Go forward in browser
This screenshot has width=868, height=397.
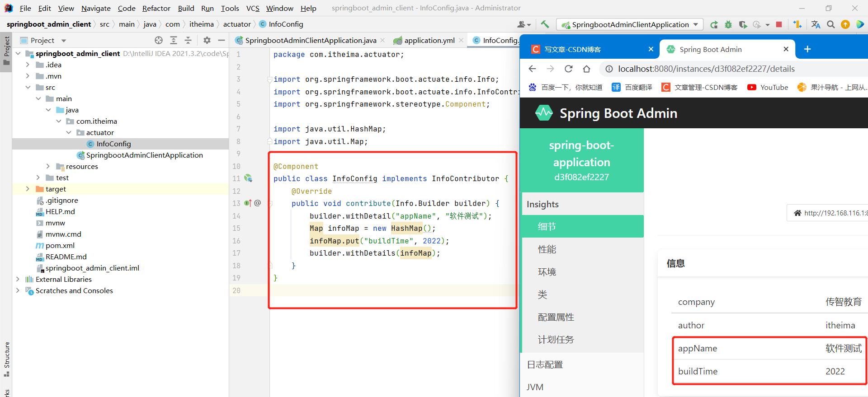coord(550,69)
